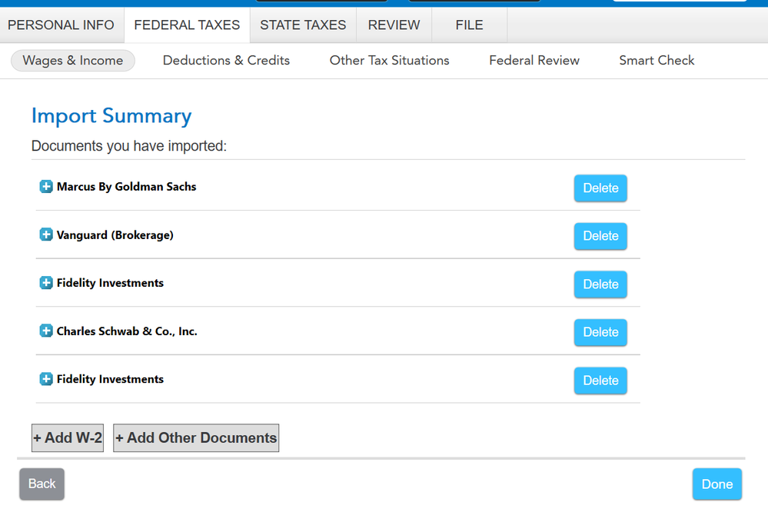
Task: Open the Federal Taxes tab
Action: 187,25
